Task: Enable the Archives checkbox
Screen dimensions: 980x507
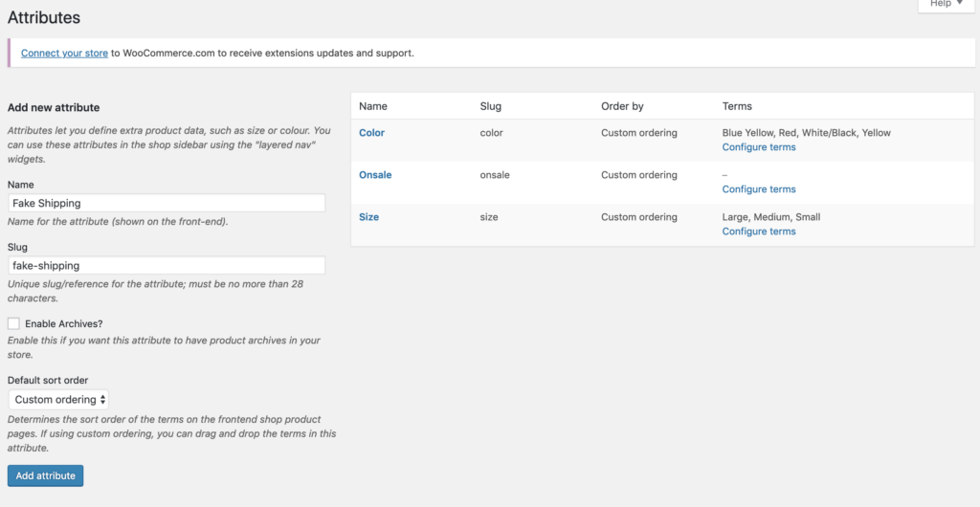Action: [x=13, y=324]
